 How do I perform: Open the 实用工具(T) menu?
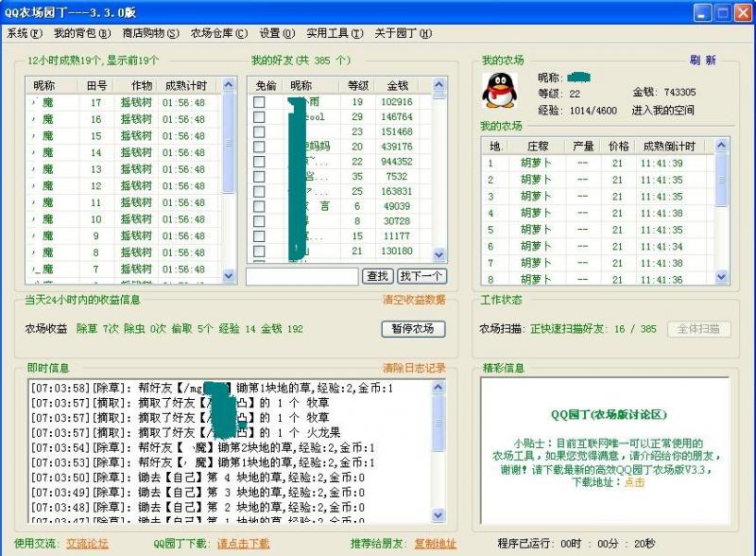tap(335, 33)
